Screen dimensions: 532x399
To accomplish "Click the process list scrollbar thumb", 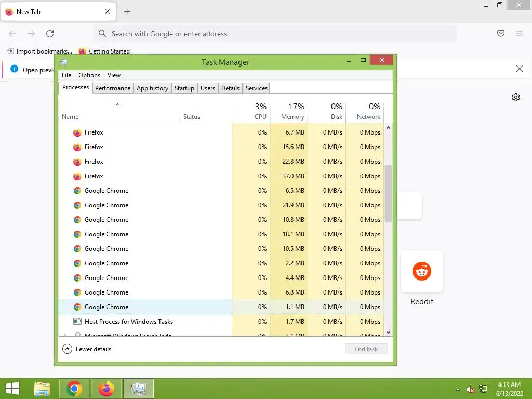I will (x=389, y=194).
